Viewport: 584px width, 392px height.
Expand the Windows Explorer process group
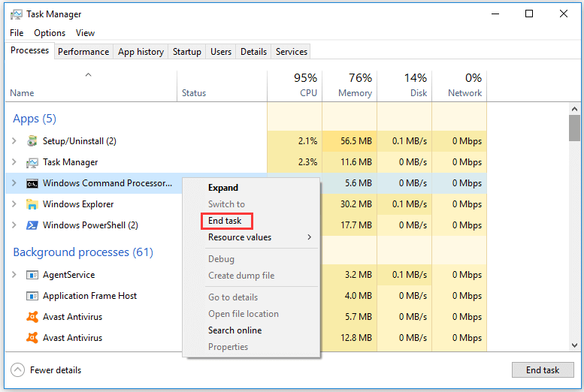coord(14,204)
